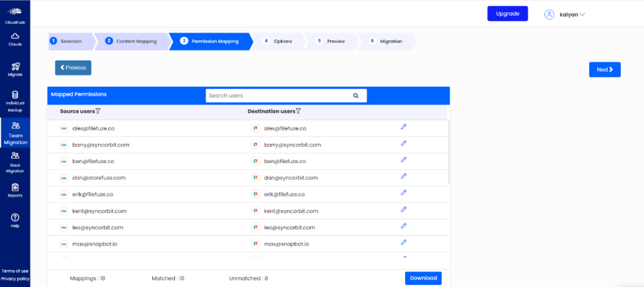Click the CloudFuze logo

coord(15,14)
